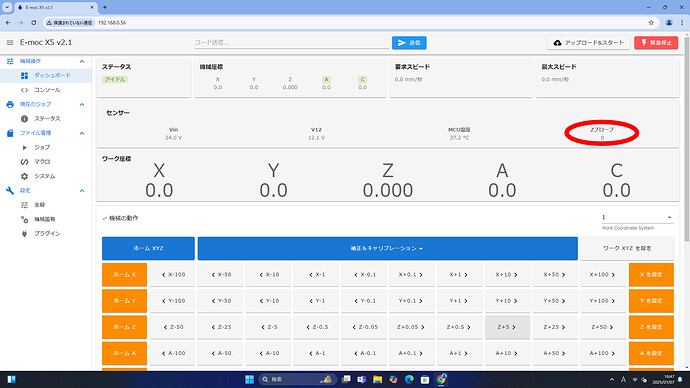Collapse the file management sidebar section

coord(82,133)
